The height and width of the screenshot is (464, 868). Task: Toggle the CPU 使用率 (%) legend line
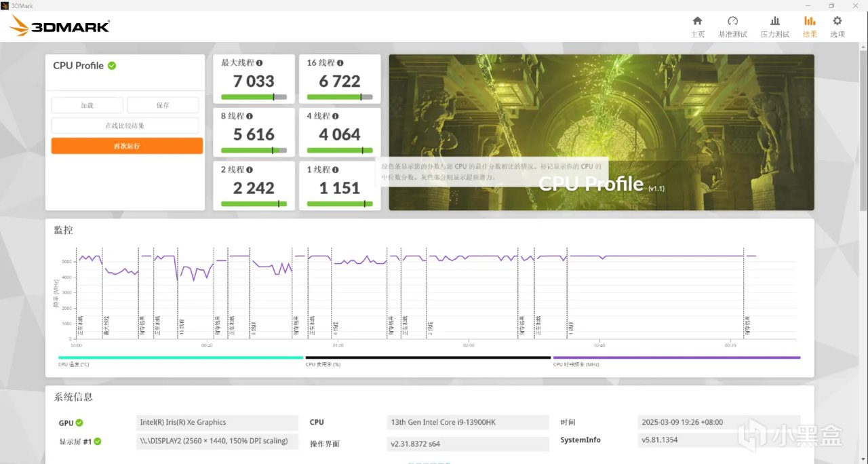point(428,357)
